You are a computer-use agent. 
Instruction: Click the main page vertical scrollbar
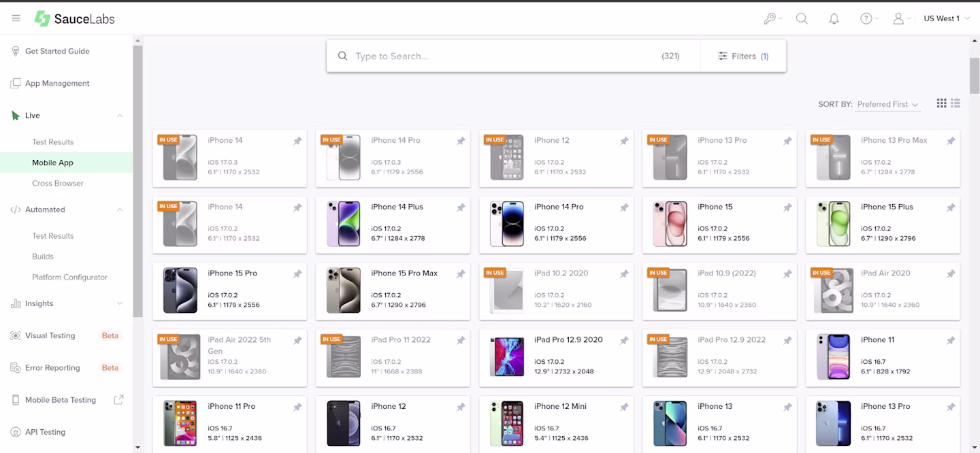[x=975, y=76]
